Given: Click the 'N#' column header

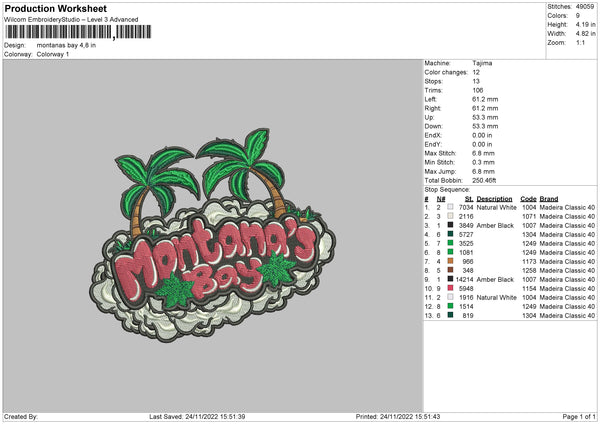Looking at the screenshot, I should (x=441, y=199).
